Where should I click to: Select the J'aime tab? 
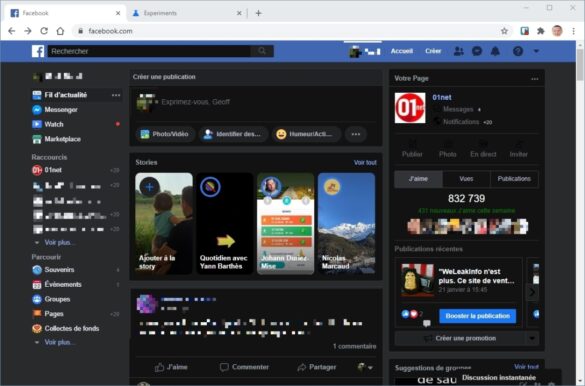(x=418, y=179)
